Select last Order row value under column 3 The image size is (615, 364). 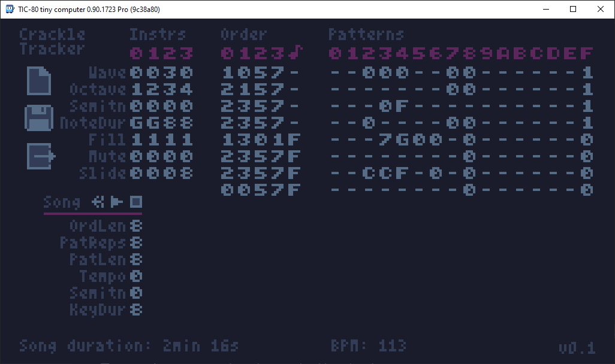(x=278, y=190)
